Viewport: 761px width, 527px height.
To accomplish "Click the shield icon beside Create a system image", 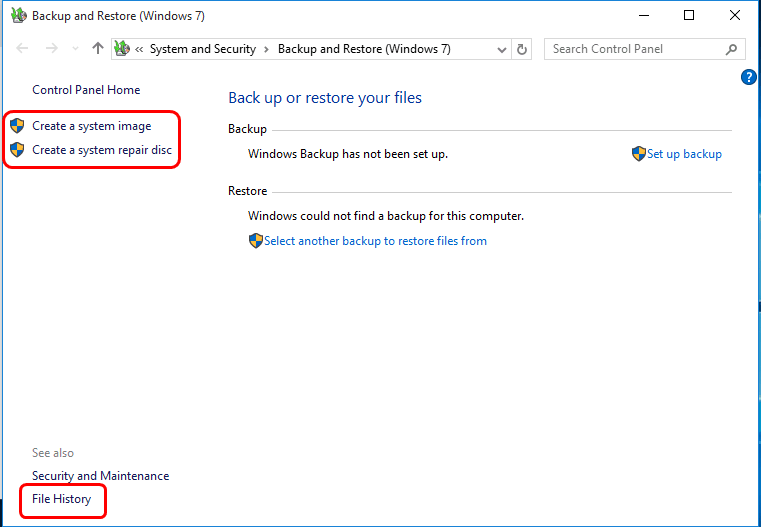I will (x=17, y=126).
